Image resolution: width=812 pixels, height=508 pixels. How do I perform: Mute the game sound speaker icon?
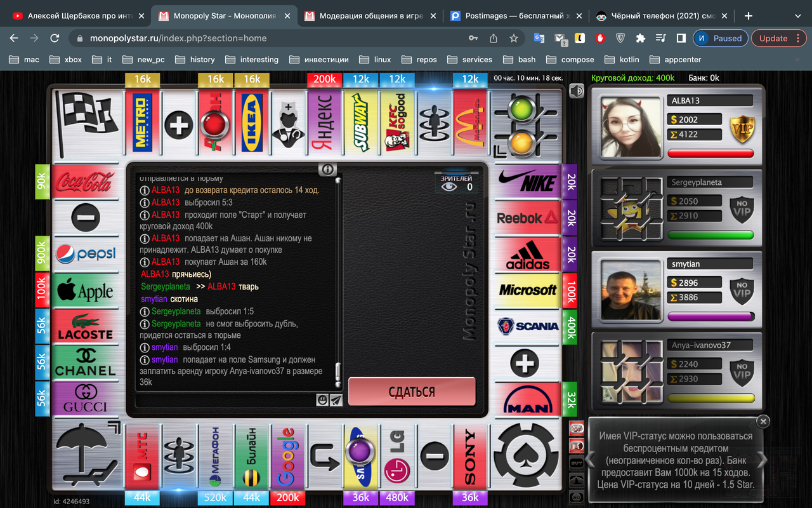(576, 91)
